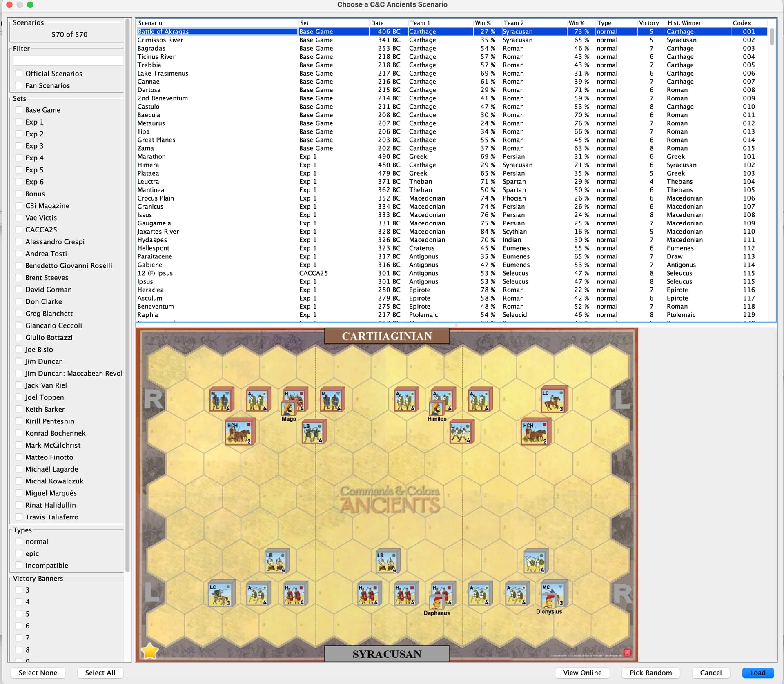The image size is (784, 684).
Task: Click the Daphaeus leader unit block
Action: pos(437,602)
